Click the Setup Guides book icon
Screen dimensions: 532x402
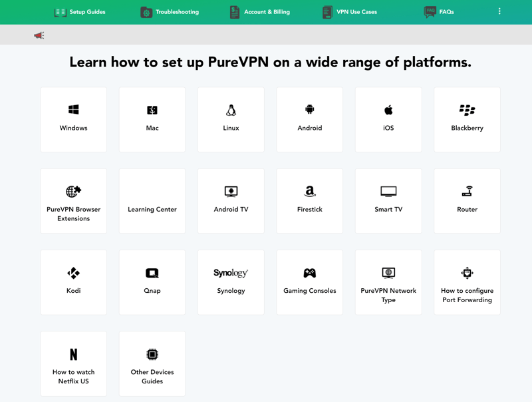61,13
